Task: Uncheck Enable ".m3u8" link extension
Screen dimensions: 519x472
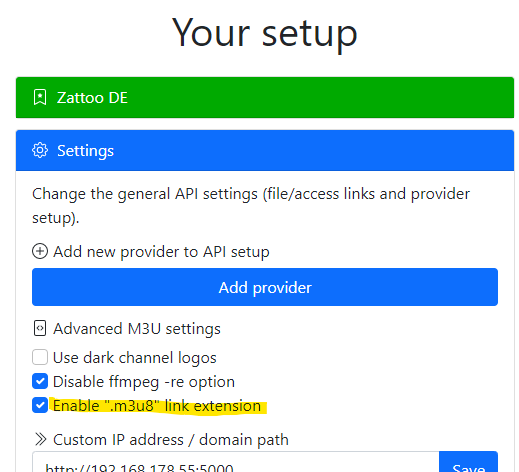Action: tap(40, 405)
